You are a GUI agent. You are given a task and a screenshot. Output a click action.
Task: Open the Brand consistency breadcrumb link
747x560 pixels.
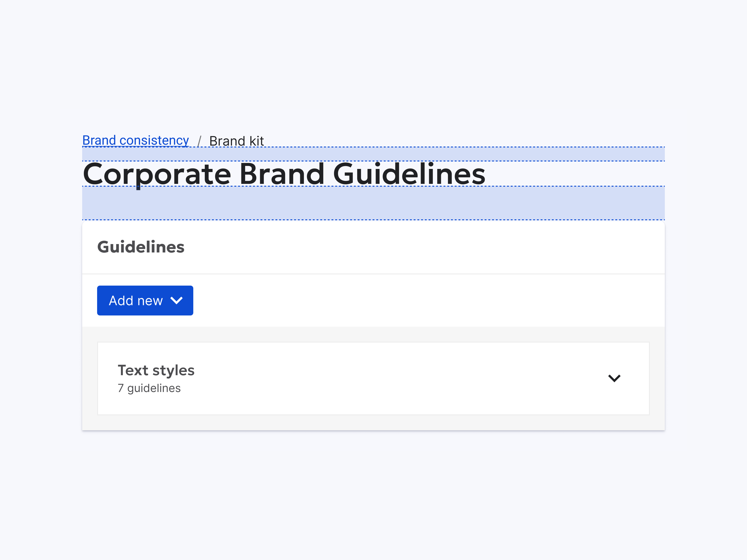tap(135, 140)
